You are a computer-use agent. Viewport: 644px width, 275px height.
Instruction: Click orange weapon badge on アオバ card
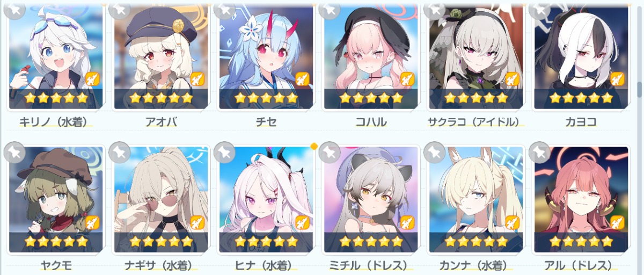[197, 79]
